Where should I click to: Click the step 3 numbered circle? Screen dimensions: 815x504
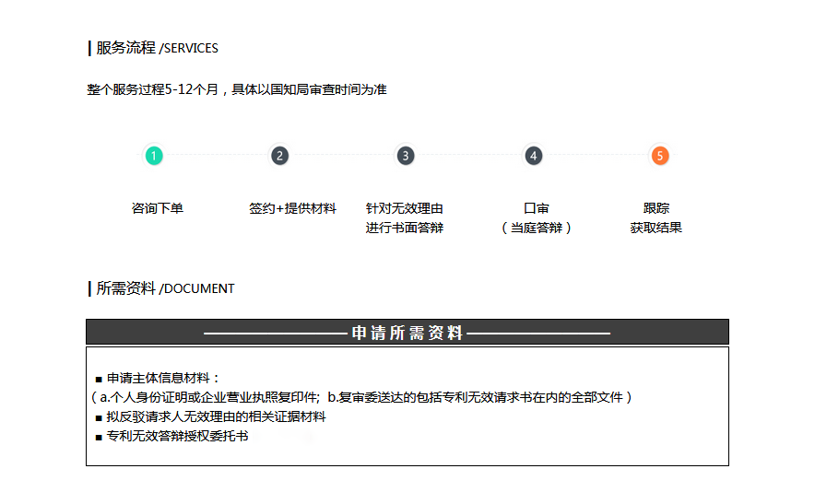pos(406,156)
